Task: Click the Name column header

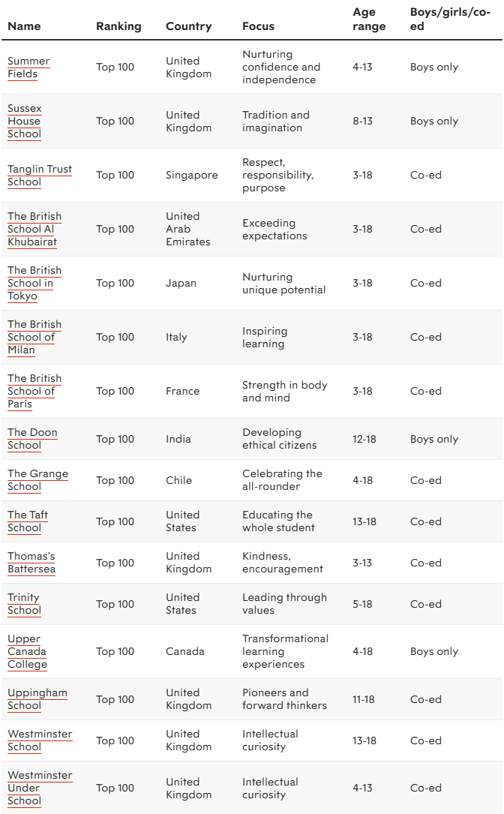Action: point(24,26)
